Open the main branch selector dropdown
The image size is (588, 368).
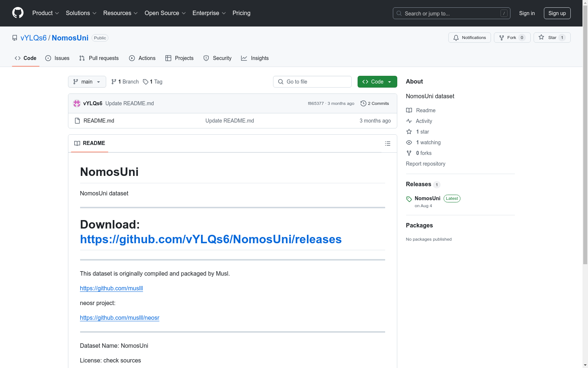pyautogui.click(x=87, y=82)
